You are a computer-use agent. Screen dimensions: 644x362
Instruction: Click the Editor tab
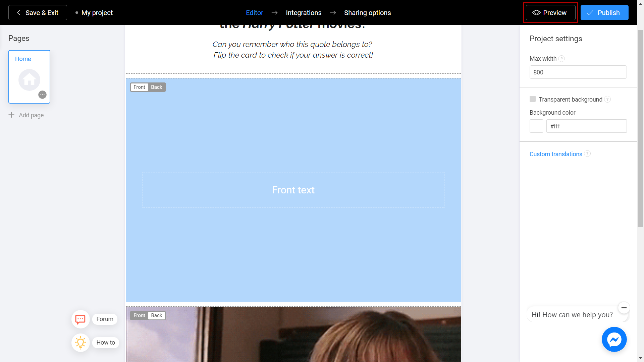click(x=254, y=12)
